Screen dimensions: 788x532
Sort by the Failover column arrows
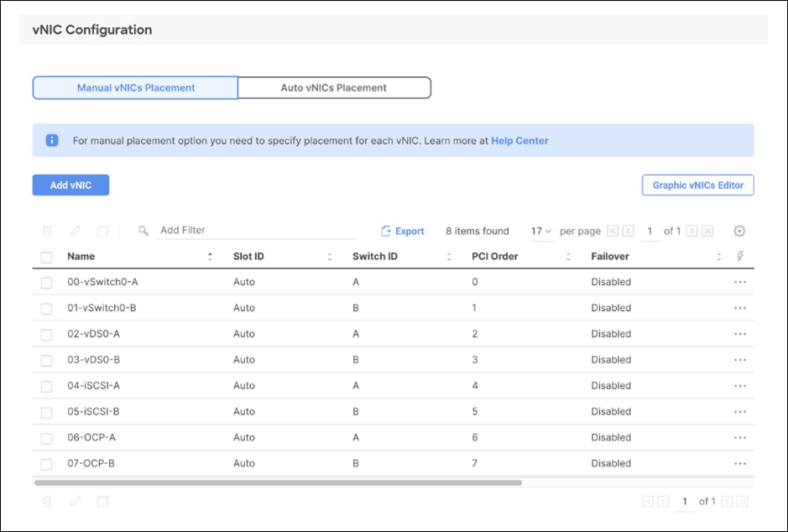pos(719,257)
